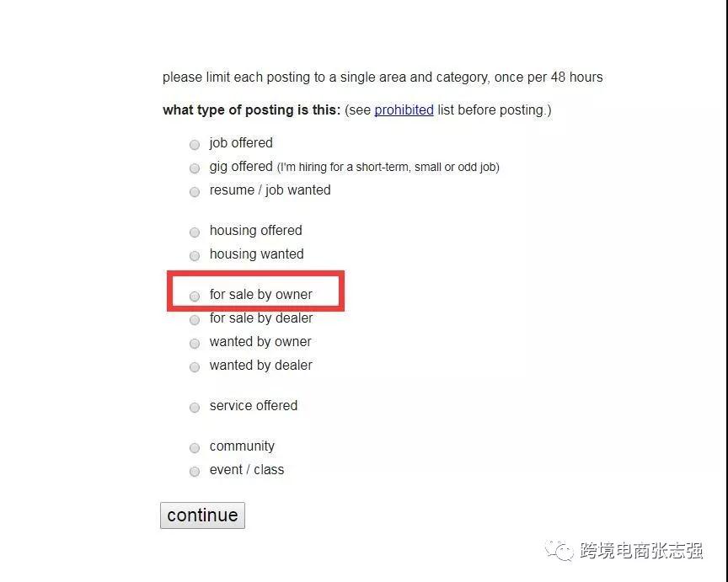Click the 'please limit each posting' notice text
728x582 pixels.
point(383,77)
